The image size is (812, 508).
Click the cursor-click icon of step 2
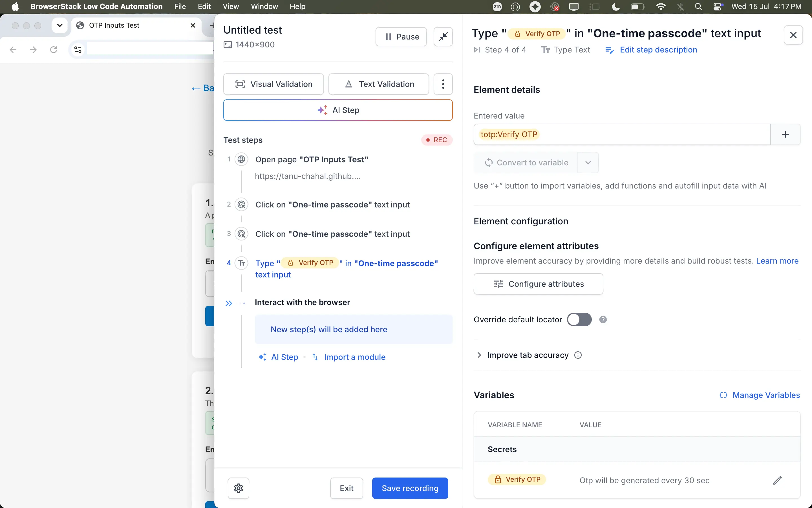coord(241,205)
